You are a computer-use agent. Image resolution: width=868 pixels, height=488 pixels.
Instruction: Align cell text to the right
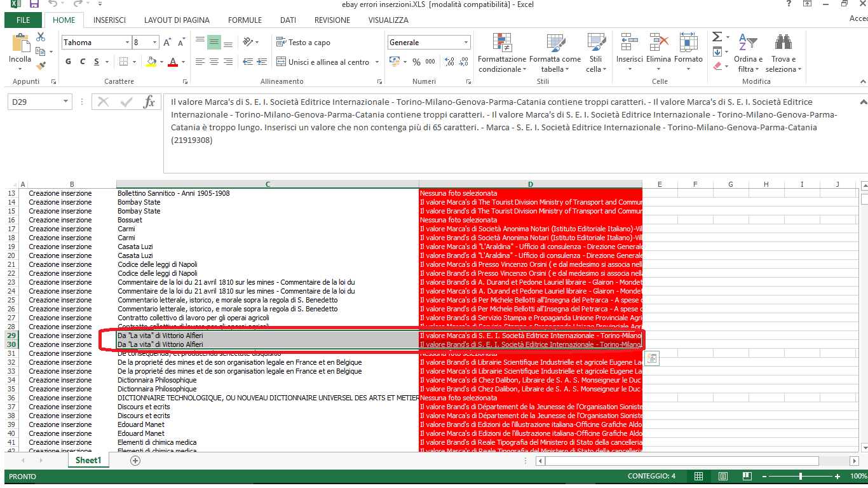[228, 62]
